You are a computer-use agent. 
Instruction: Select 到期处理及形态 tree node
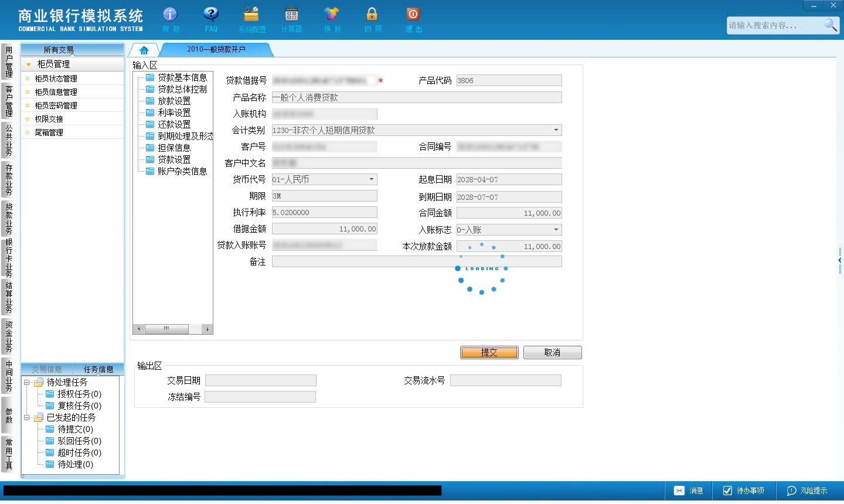[179, 136]
